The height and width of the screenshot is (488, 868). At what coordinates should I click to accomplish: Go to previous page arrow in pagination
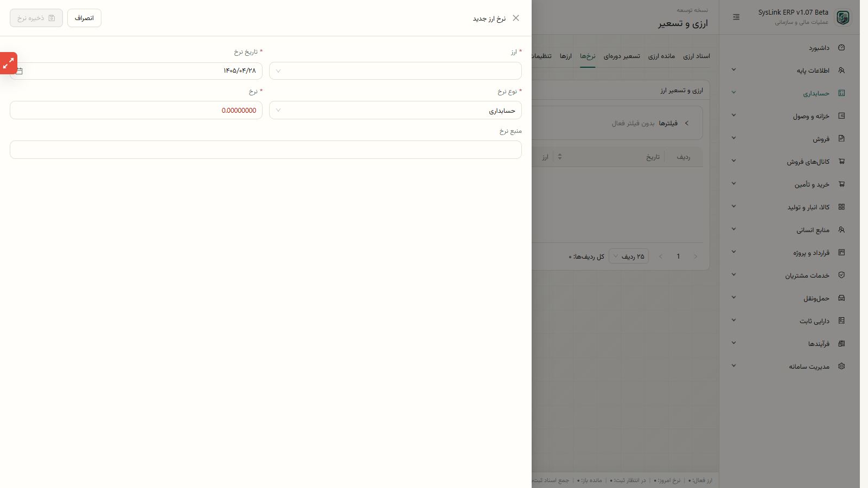(x=695, y=256)
